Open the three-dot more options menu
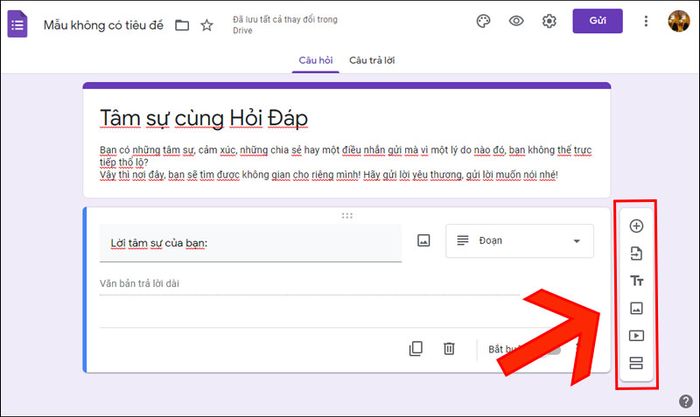Image resolution: width=700 pixels, height=417 pixels. click(646, 21)
